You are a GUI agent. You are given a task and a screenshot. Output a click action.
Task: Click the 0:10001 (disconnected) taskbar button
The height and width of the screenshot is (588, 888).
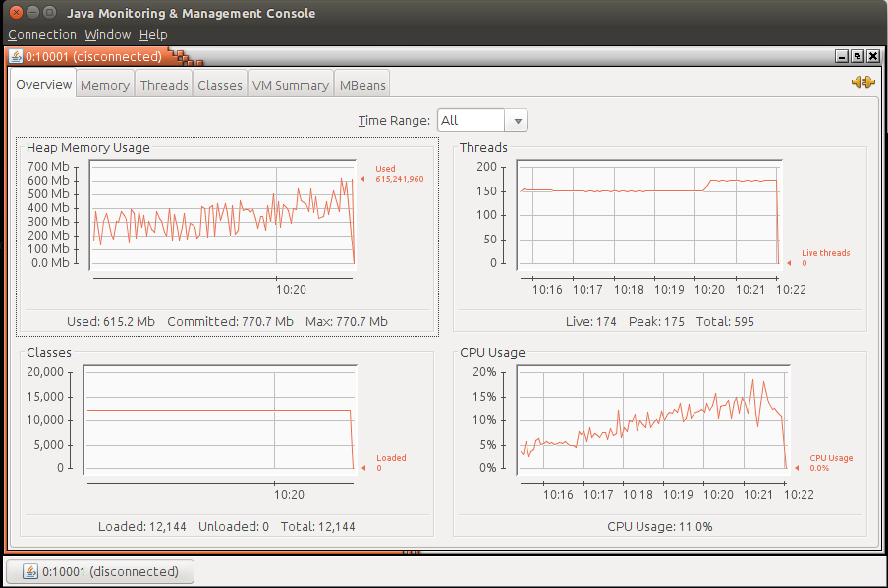pyautogui.click(x=99, y=571)
